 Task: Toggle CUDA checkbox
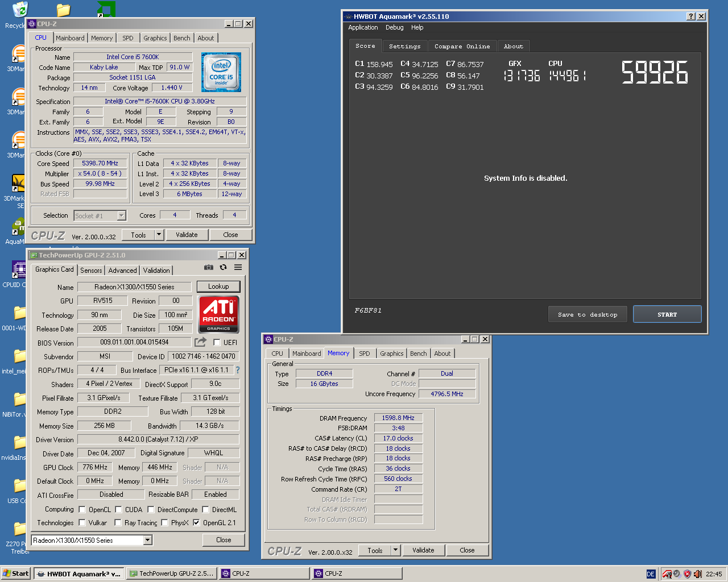[x=118, y=509]
